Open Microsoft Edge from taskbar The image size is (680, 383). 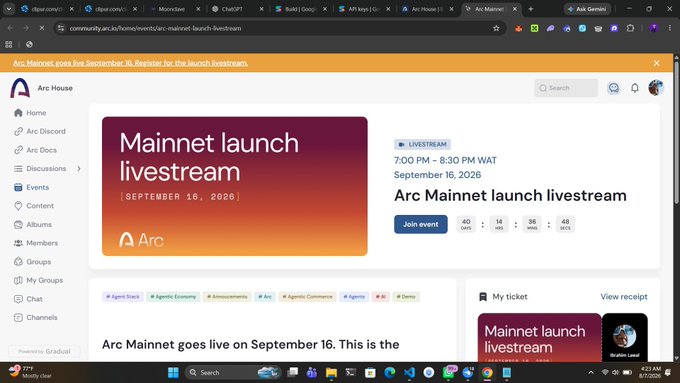390,373
